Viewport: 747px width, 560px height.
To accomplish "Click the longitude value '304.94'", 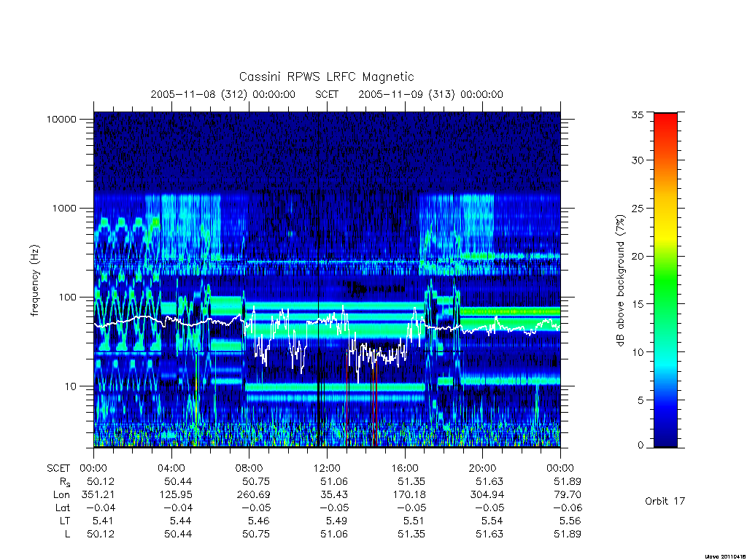I will (487, 495).
